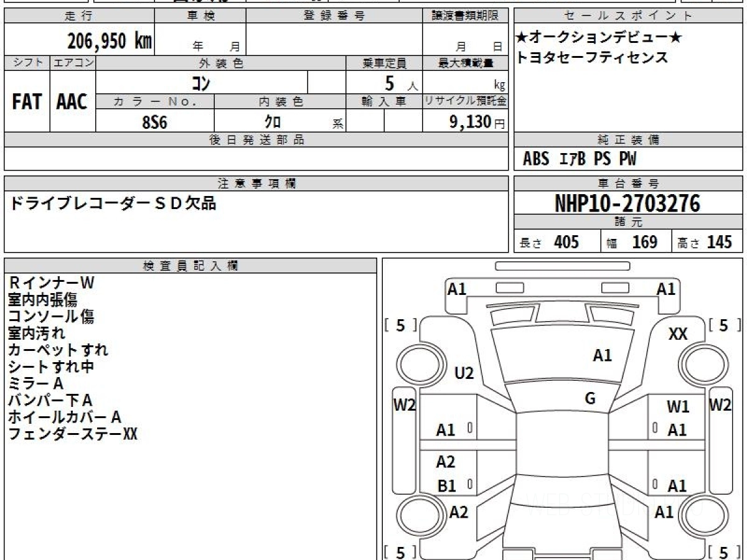Click the AAC air conditioner cell
This screenshot has width=747, height=560.
pos(72,101)
